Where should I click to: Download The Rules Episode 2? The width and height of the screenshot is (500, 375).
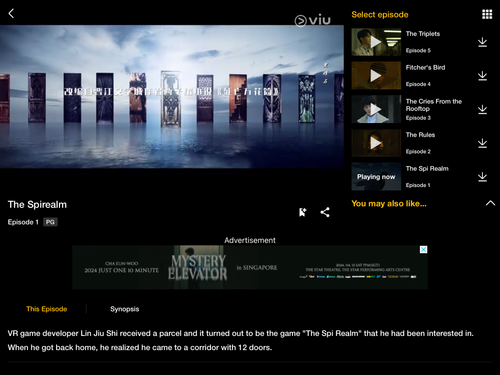[482, 143]
